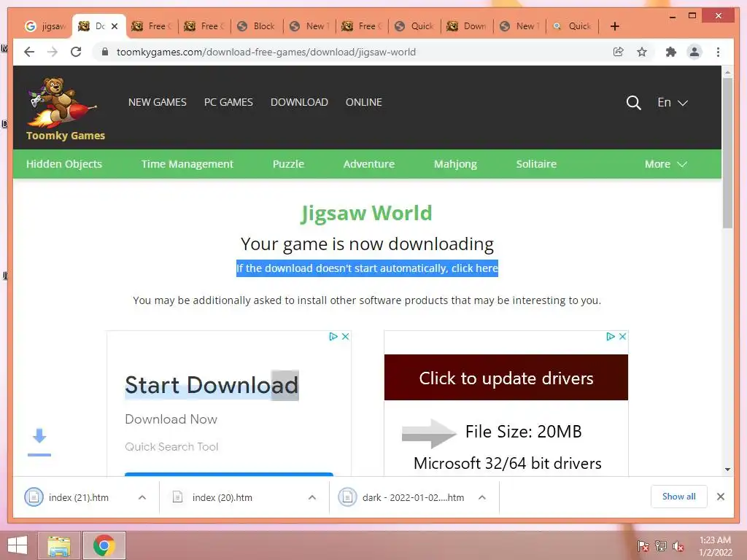Close the active Download tab

coord(115,26)
